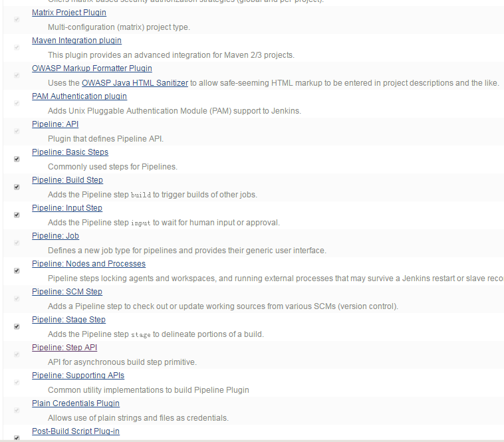Screen dimensions: 504x442
Task: Uncheck the Pipeline: Basic Steps checkbox
Action: (17, 160)
